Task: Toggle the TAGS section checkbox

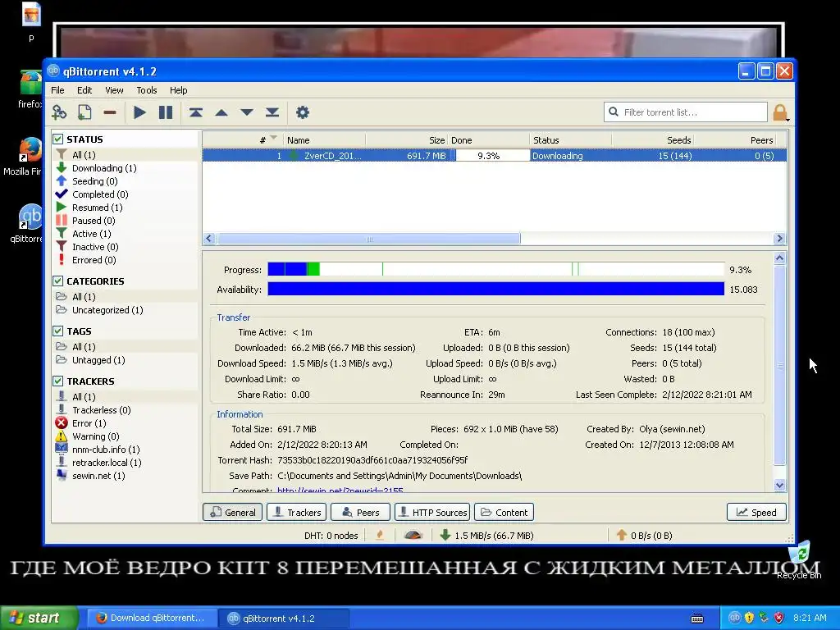Action: point(58,331)
